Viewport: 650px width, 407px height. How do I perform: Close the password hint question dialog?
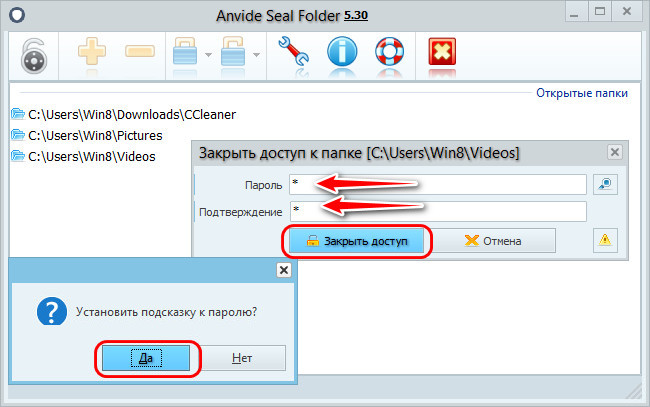[x=284, y=270]
